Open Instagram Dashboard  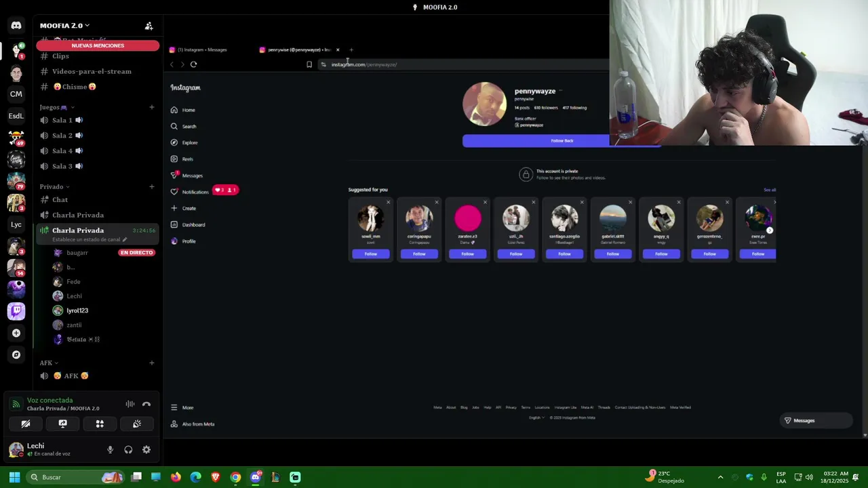click(188, 224)
